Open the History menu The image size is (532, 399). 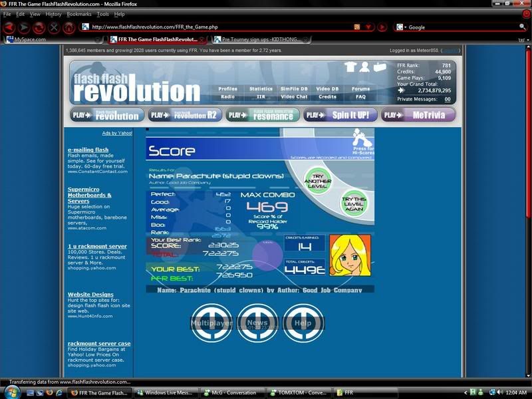pos(53,14)
